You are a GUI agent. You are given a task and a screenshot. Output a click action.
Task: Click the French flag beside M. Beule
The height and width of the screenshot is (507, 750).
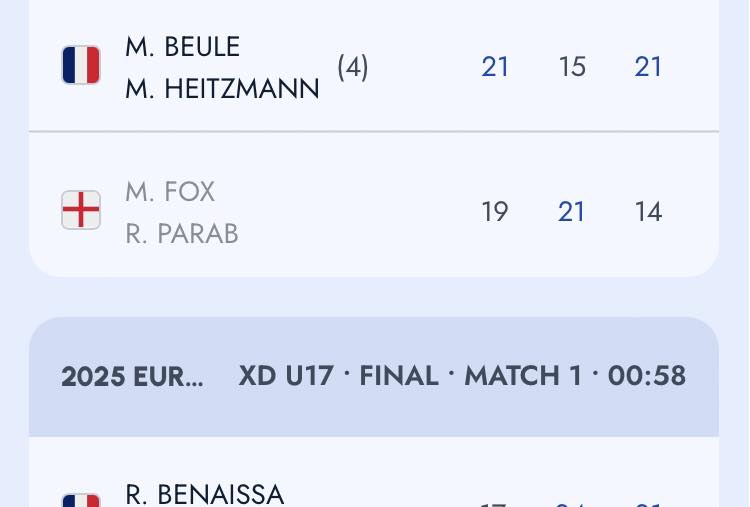coord(80,66)
